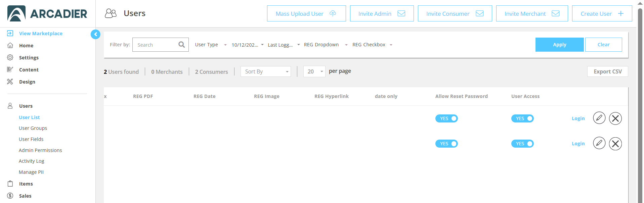Open the REG Checkbox filter dropdown
Image resolution: width=644 pixels, height=203 pixels.
coord(372,45)
